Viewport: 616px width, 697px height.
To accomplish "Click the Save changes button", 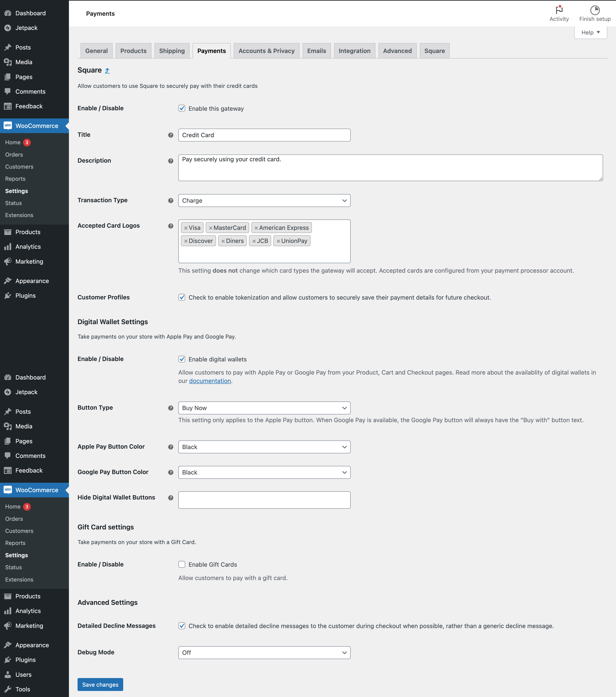I will pyautogui.click(x=100, y=684).
